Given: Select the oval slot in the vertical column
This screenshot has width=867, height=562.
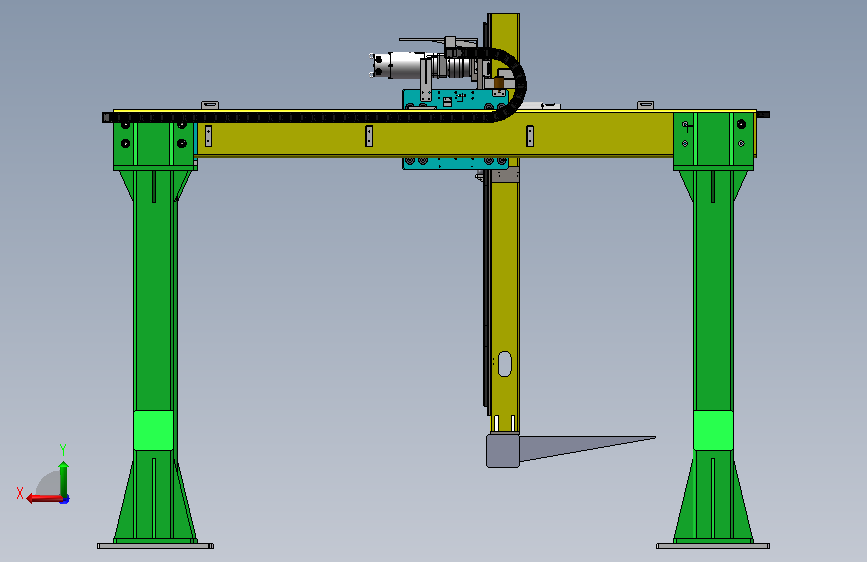Looking at the screenshot, I should coord(504,363).
